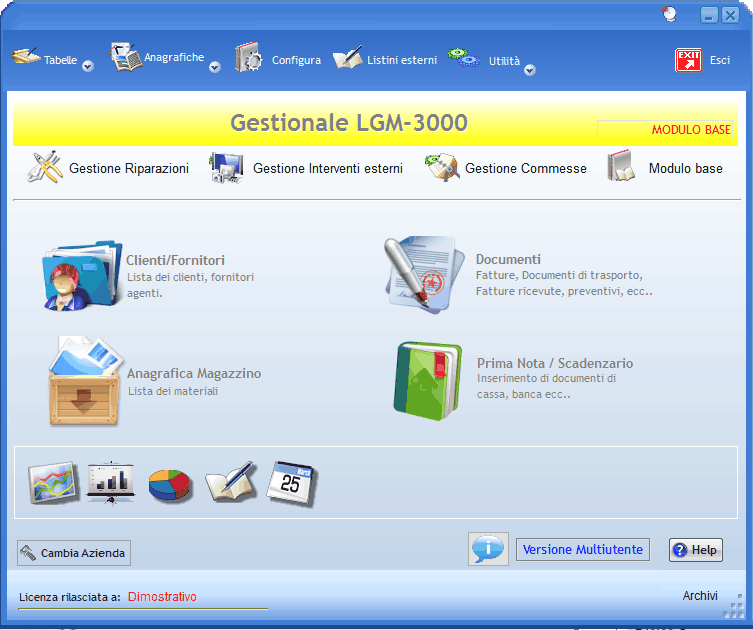Click the Anagrafica Magazzino heading
The width and height of the screenshot is (753, 630).
coord(194,373)
